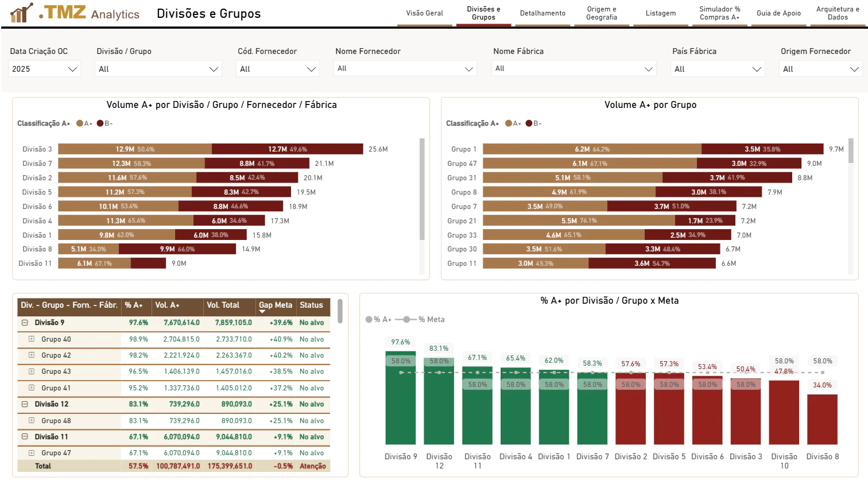Open the Cód. Fornecedor dropdown
868x488 pixels.
(x=278, y=69)
